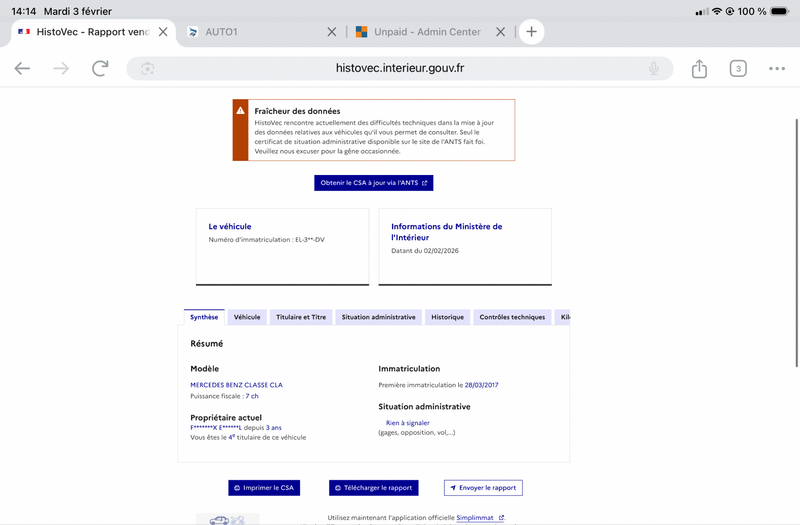Tap the microphone icon in the address bar

tap(653, 68)
